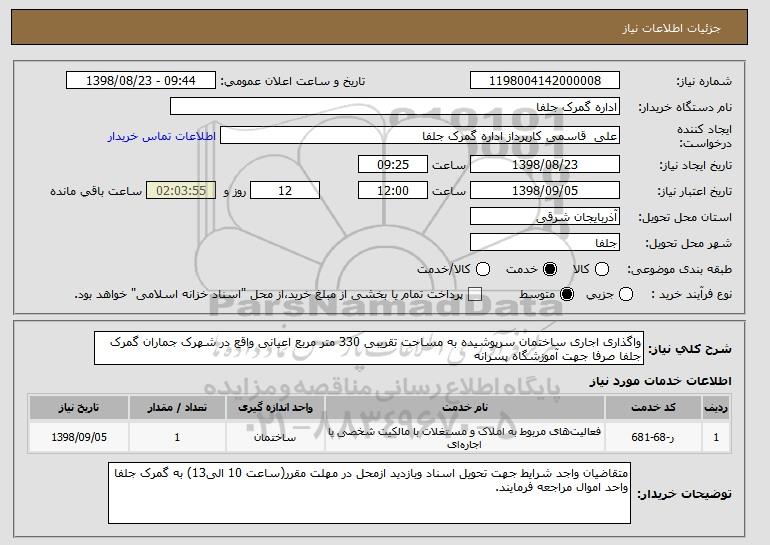The height and width of the screenshot is (545, 770).
Task: Open buyer contact info link اطلاعات تماس خریدار
Action: tap(162, 136)
